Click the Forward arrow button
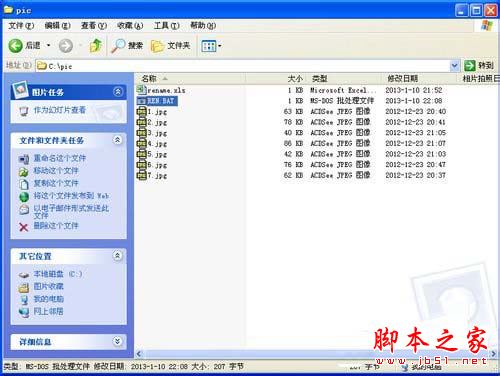Image resolution: width=500 pixels, height=376 pixels. click(66, 46)
